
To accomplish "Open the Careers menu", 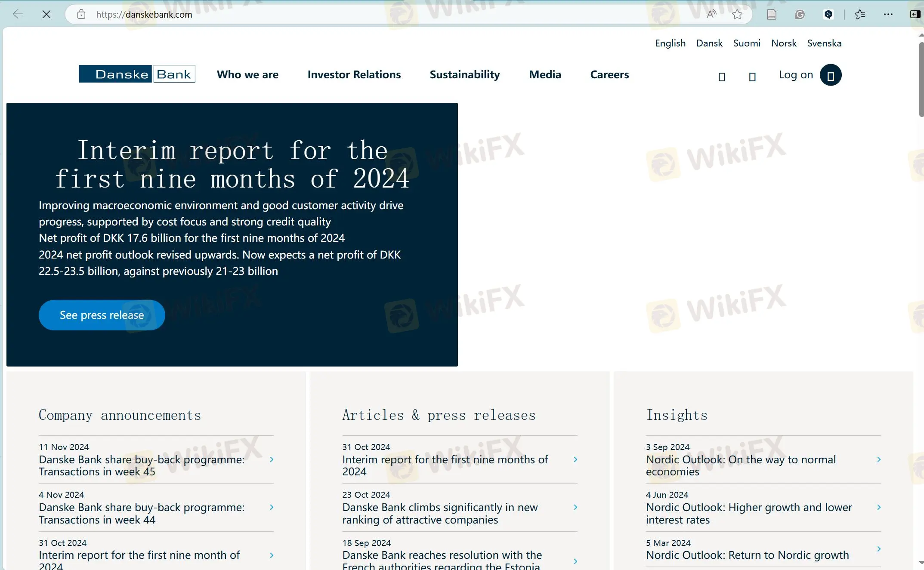I will click(609, 74).
